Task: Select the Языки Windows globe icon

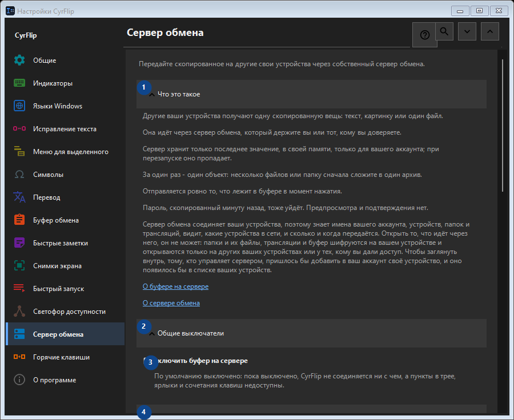Action: pyautogui.click(x=19, y=106)
